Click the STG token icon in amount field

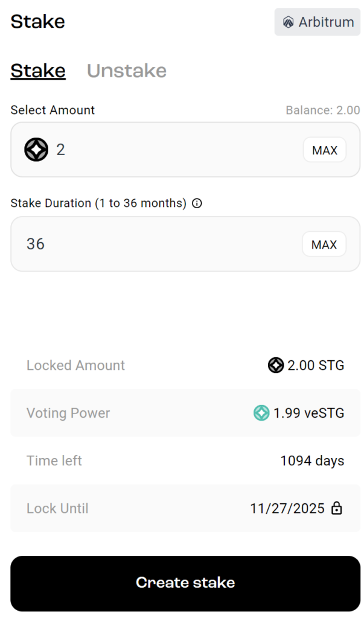pyautogui.click(x=36, y=149)
